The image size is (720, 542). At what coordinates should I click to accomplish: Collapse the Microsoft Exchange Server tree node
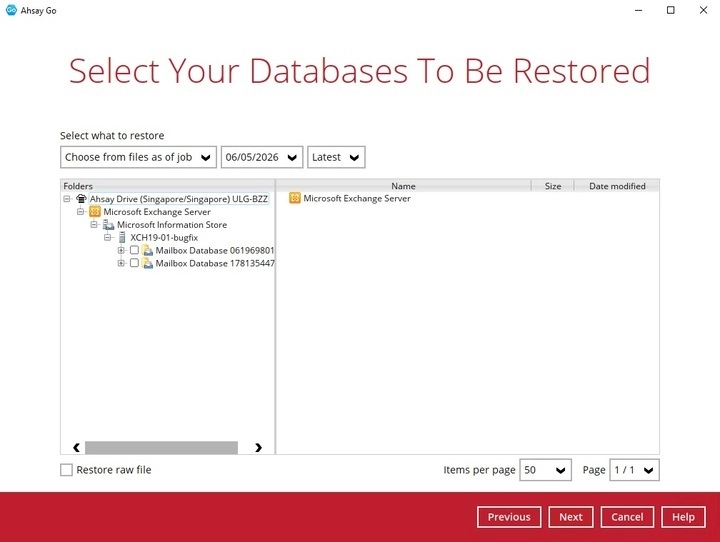coord(81,212)
